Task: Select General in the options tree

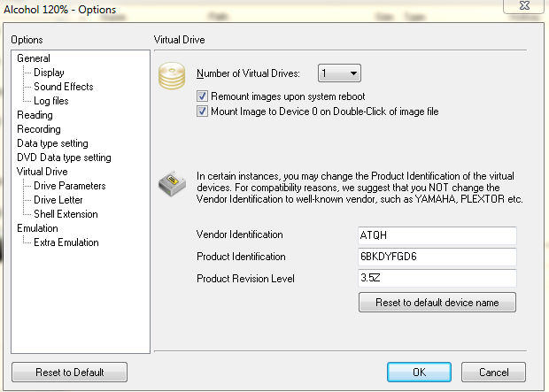Action: 34,58
